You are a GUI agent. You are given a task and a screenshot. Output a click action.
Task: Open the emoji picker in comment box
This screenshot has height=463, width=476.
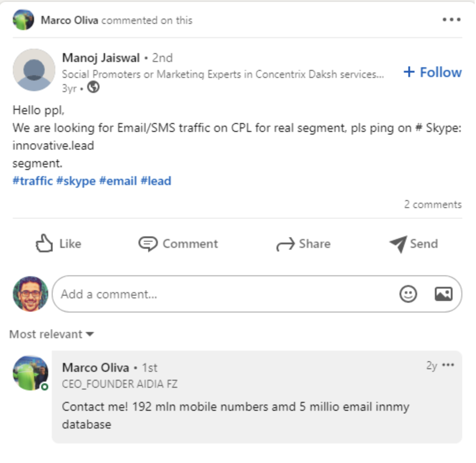[408, 294]
